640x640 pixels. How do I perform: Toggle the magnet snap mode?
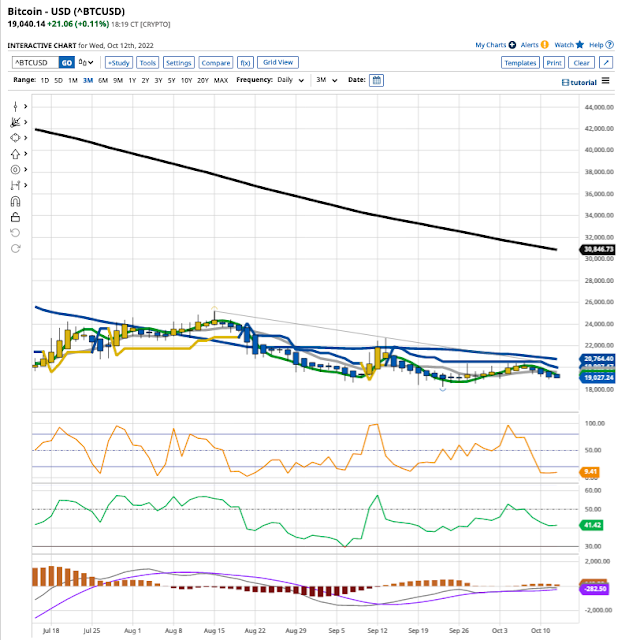[15, 201]
